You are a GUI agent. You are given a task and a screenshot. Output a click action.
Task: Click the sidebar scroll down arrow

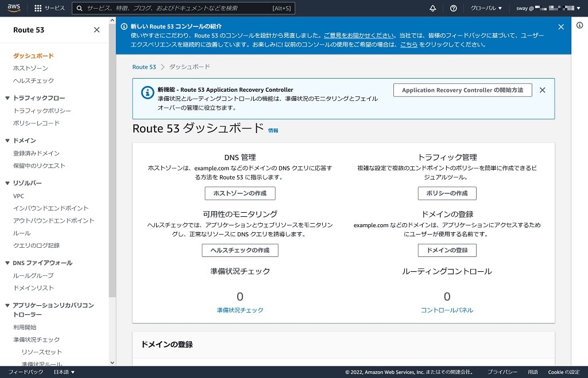pyautogui.click(x=112, y=363)
